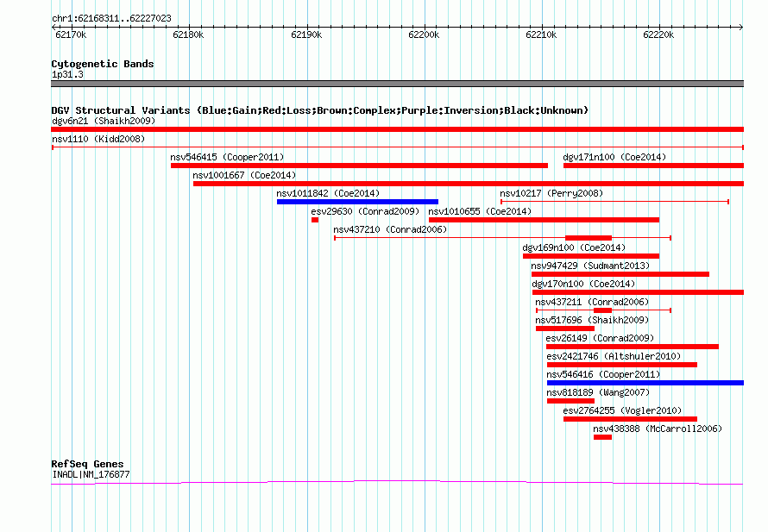
Task: Select the nsv517696 red bar
Action: (564, 329)
